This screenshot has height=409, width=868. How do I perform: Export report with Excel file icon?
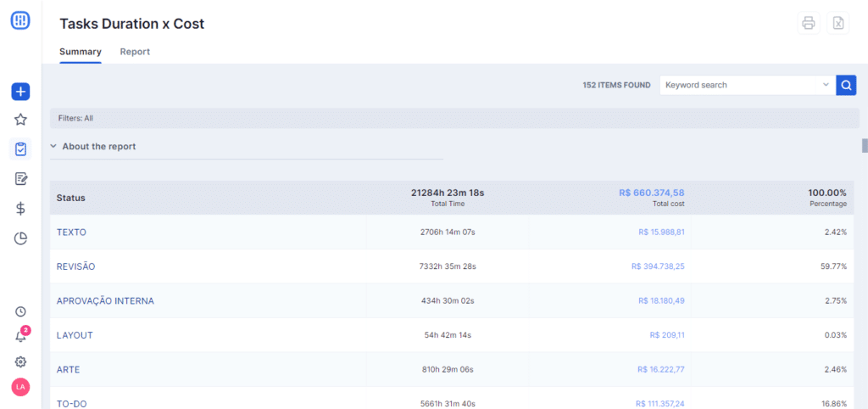pos(837,23)
